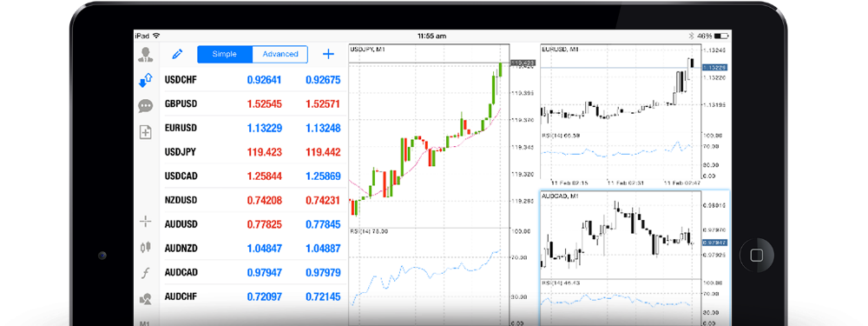Open the objects shapes icon in sidebar
The width and height of the screenshot is (868, 326).
click(146, 299)
